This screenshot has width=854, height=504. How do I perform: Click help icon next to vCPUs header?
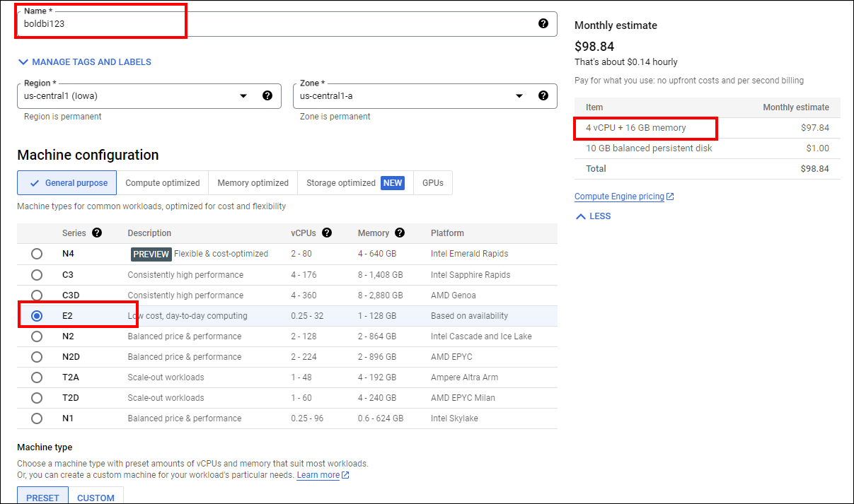327,233
